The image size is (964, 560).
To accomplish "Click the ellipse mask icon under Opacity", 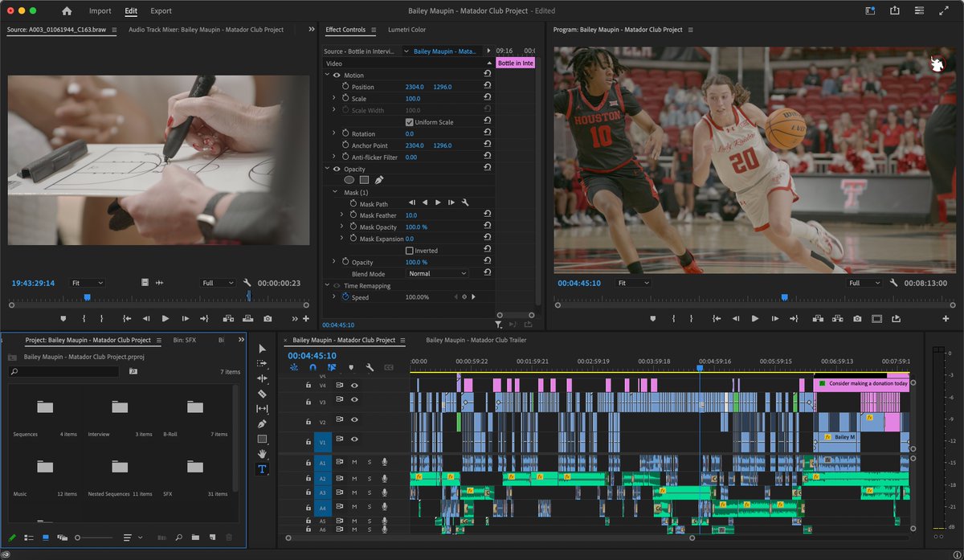I will [x=349, y=180].
